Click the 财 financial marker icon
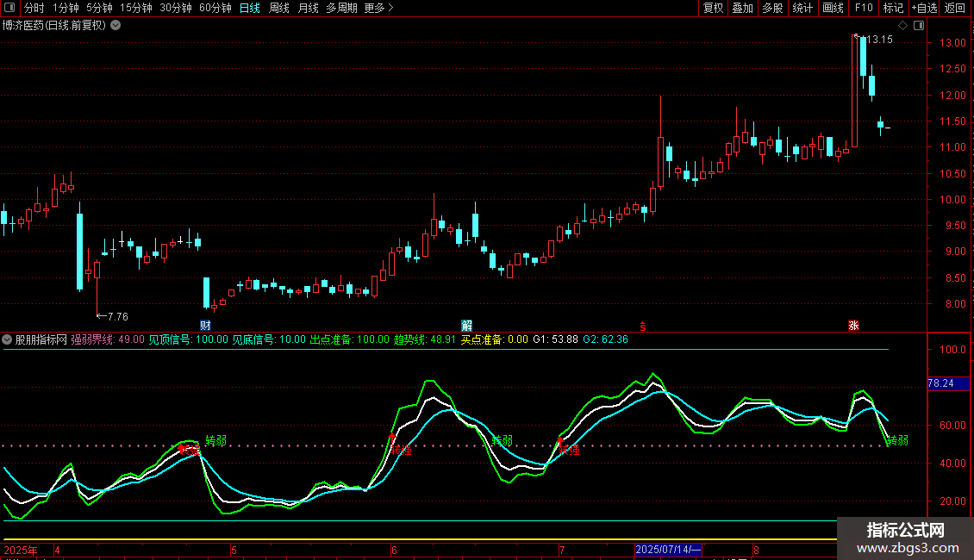 [206, 326]
